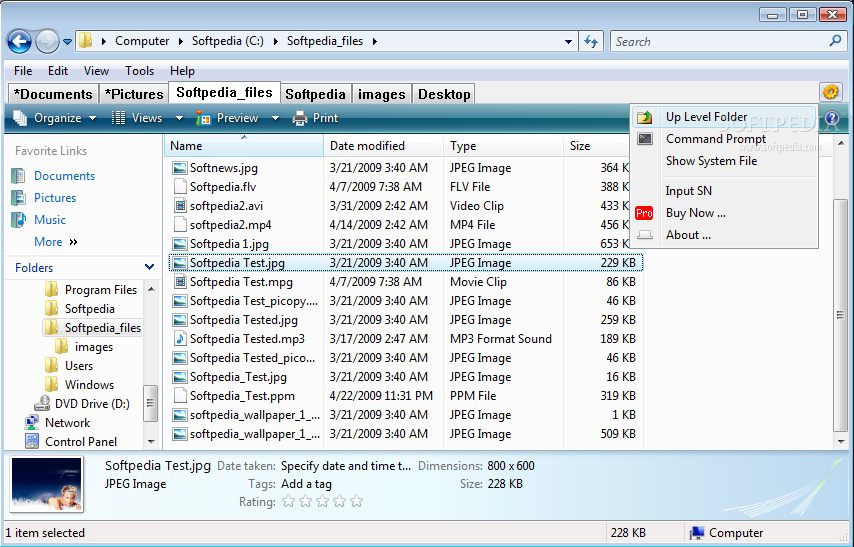Image resolution: width=854 pixels, height=547 pixels.
Task: Open the Documents favorite link
Action: click(x=64, y=176)
